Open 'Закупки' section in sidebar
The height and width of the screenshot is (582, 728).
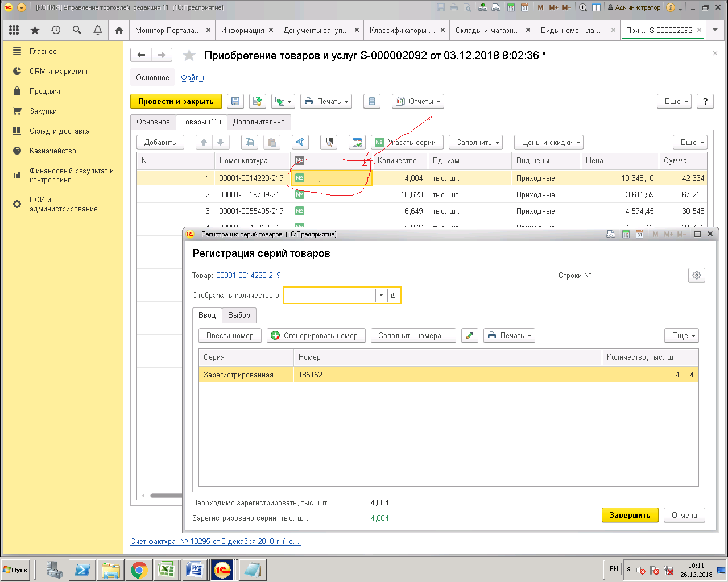coord(43,111)
